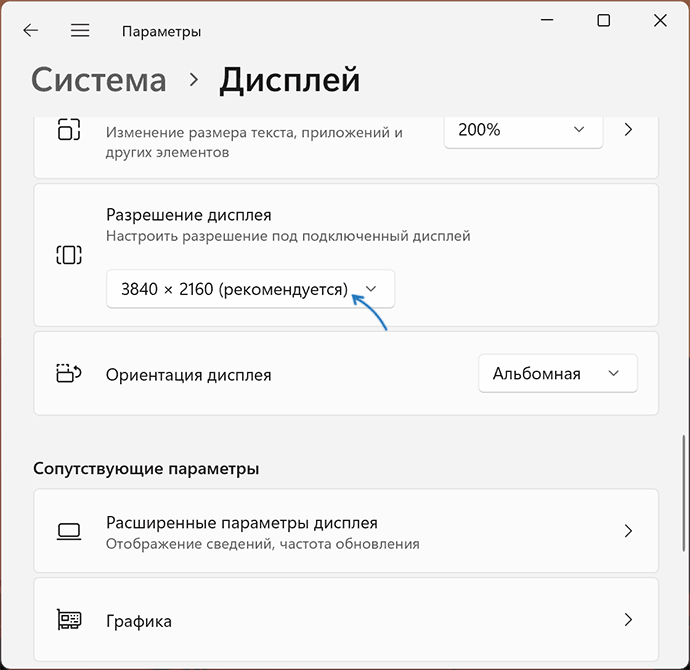Click the display orientation icon
690x670 pixels.
(x=68, y=374)
